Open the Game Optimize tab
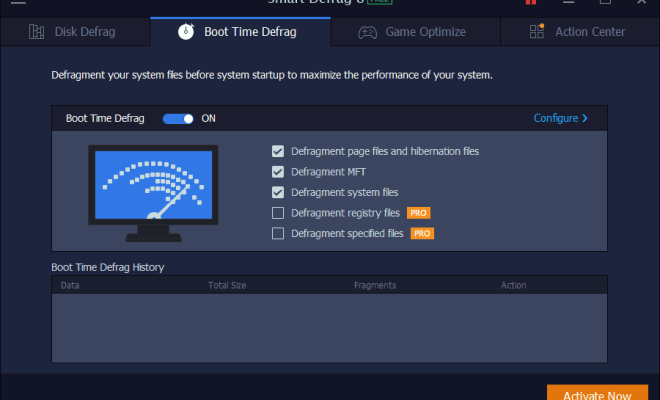 click(415, 32)
